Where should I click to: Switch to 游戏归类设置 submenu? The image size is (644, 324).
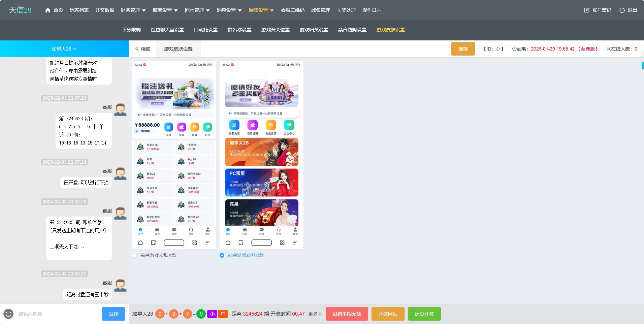314,30
